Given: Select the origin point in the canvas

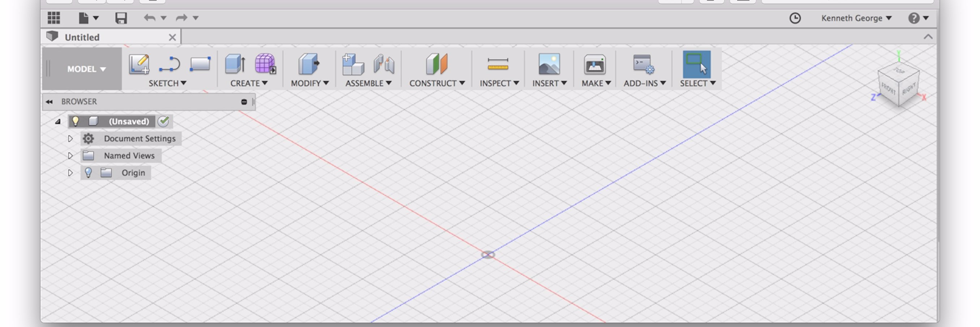Looking at the screenshot, I should tap(488, 255).
